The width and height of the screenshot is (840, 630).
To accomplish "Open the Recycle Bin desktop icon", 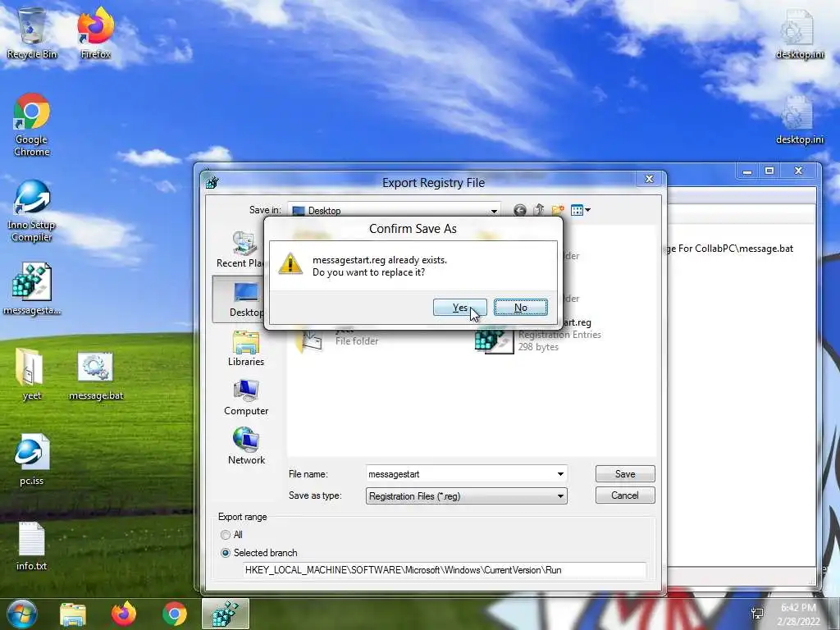I will coord(32,33).
